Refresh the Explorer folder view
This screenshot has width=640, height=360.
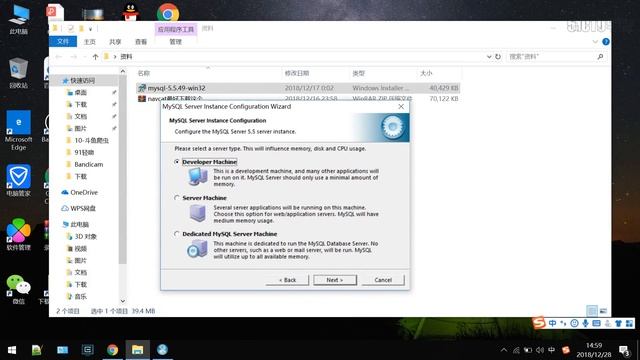coord(498,57)
